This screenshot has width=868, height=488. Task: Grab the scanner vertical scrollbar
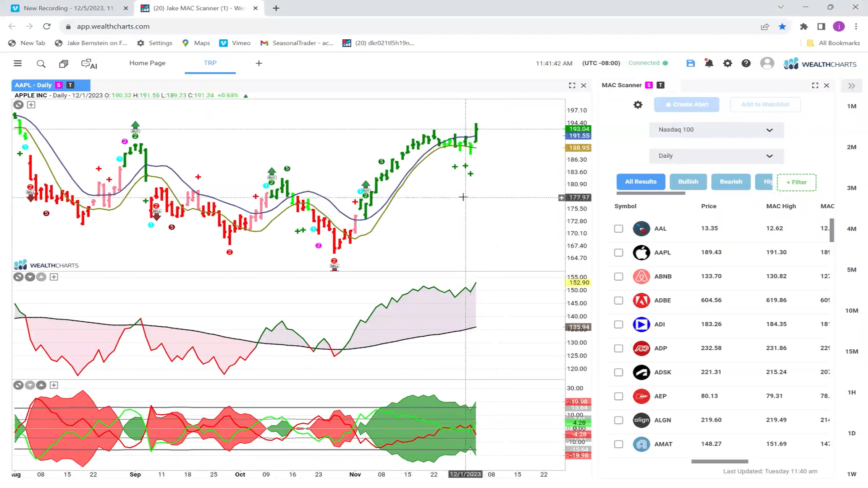click(832, 230)
